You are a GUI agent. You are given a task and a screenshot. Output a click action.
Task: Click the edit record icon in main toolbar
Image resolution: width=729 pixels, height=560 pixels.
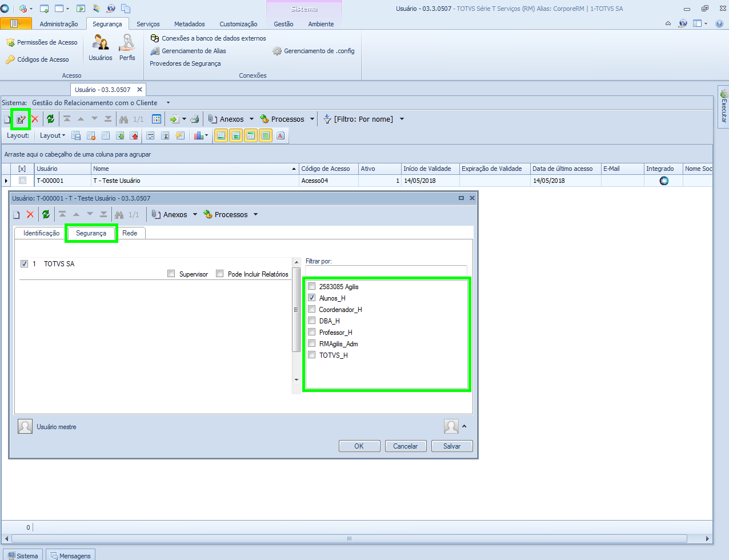21,119
